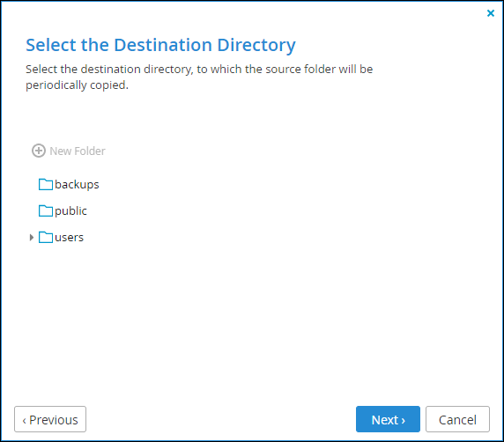
Task: Go to the Next step
Action: point(388,419)
